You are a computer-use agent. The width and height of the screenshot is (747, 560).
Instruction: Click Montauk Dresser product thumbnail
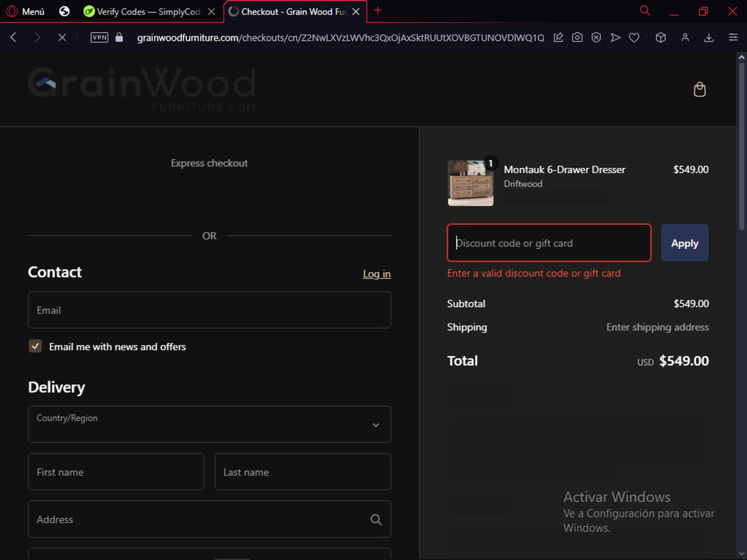pyautogui.click(x=471, y=183)
